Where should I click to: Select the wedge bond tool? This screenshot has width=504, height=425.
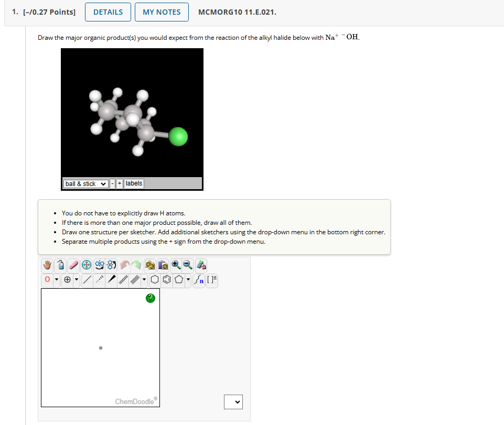(112, 280)
